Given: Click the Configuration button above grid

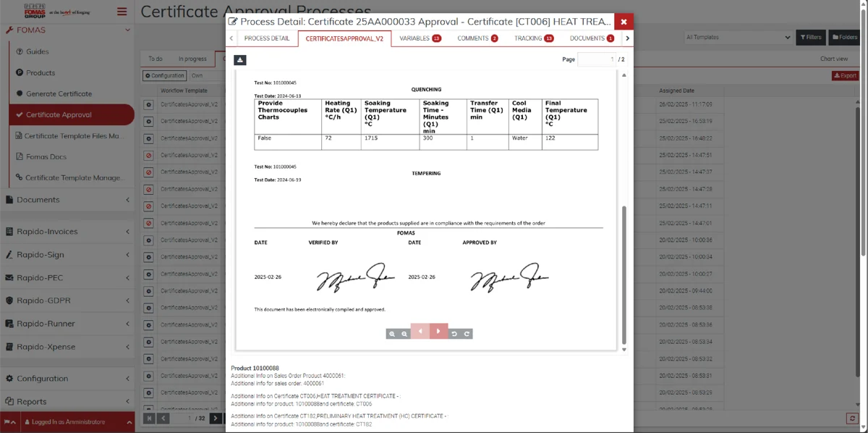Looking at the screenshot, I should click(x=165, y=75).
